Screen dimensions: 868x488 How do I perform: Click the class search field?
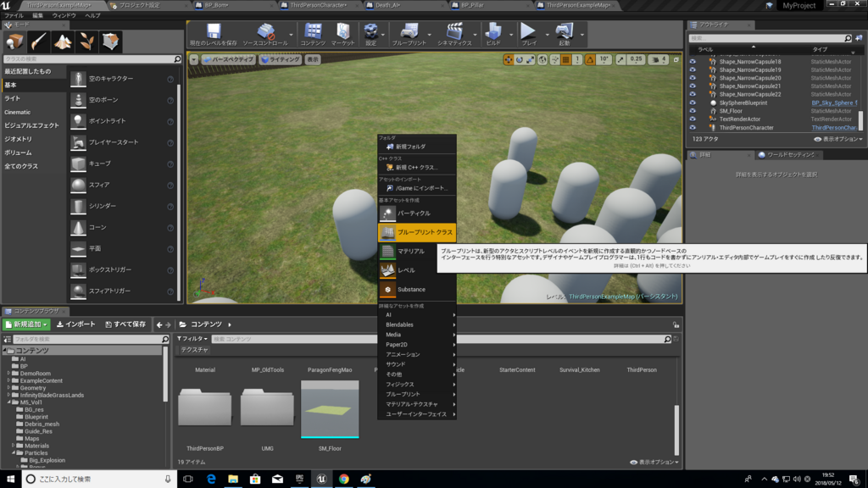pyautogui.click(x=92, y=58)
